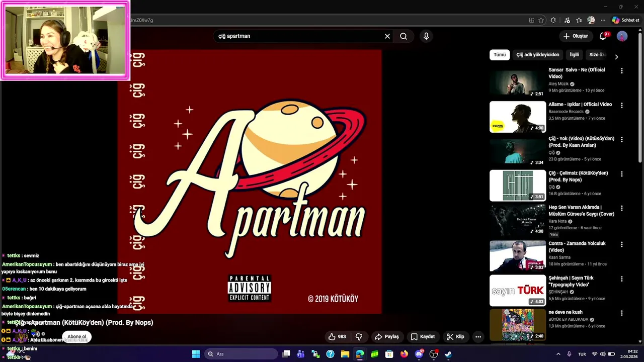Open File Explorer from taskbar
Image resolution: width=644 pixels, height=362 pixels.
coord(345,354)
